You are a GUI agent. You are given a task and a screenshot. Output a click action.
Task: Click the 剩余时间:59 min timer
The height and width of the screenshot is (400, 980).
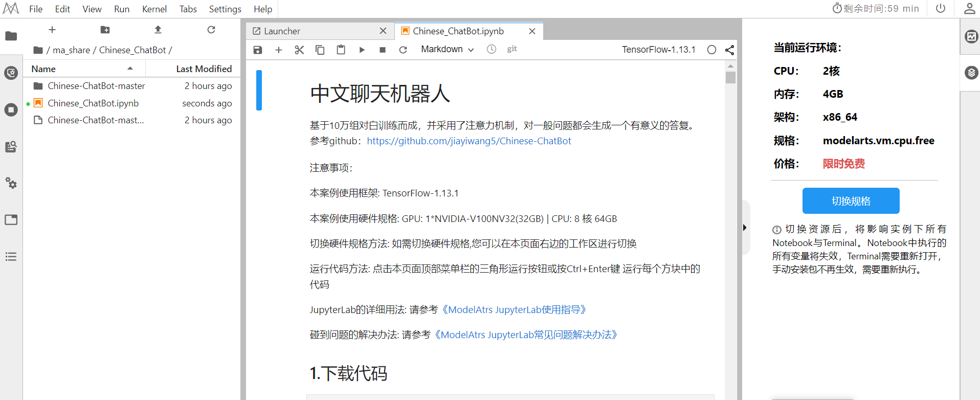tap(876, 8)
